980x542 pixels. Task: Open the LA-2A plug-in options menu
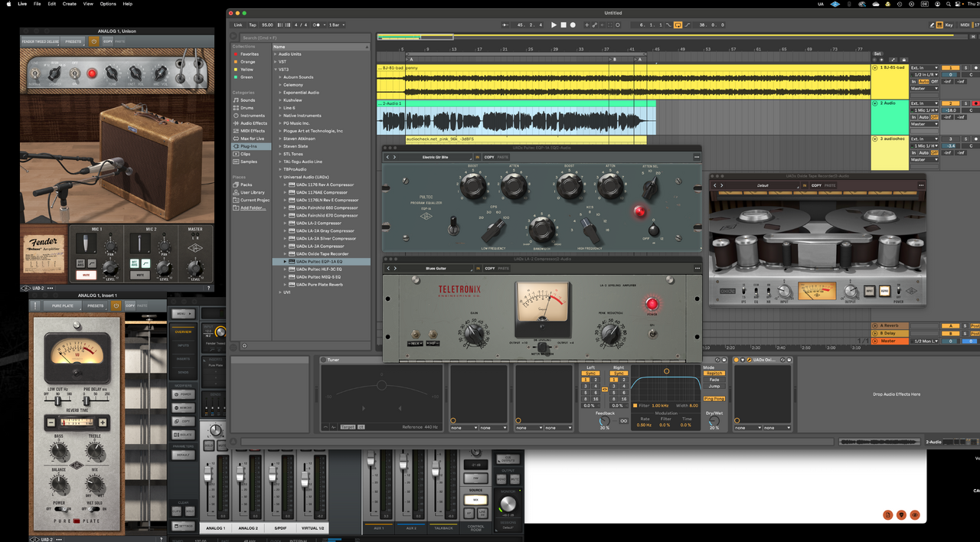tap(697, 268)
